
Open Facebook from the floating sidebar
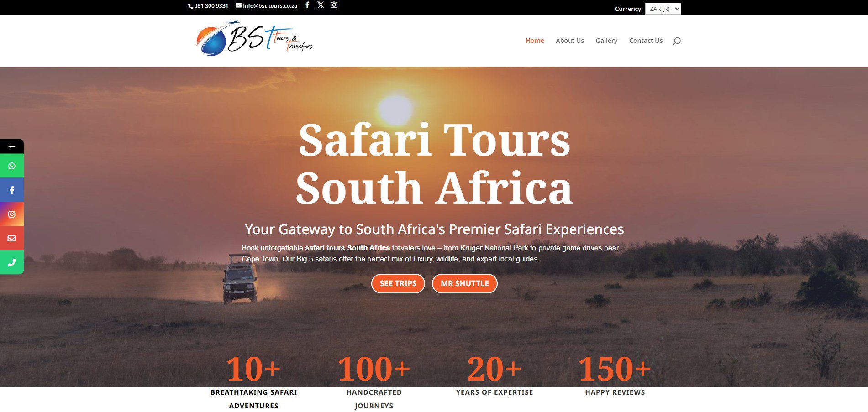tap(12, 190)
